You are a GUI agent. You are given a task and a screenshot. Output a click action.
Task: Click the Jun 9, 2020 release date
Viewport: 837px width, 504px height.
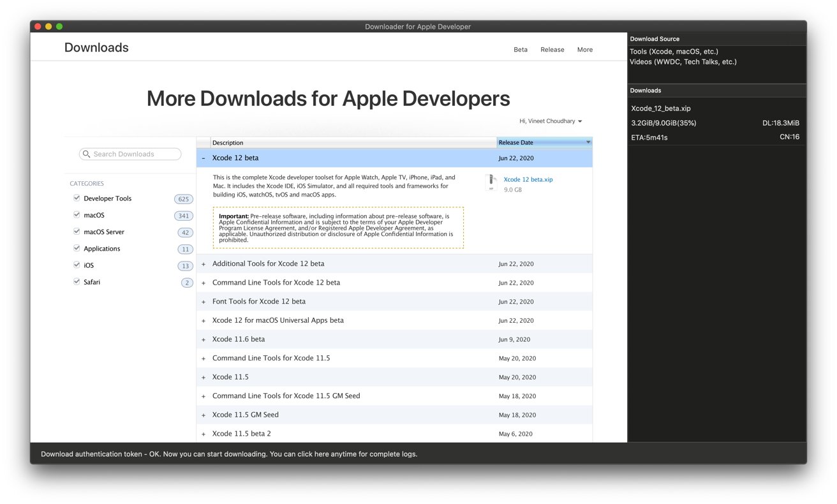click(x=514, y=339)
